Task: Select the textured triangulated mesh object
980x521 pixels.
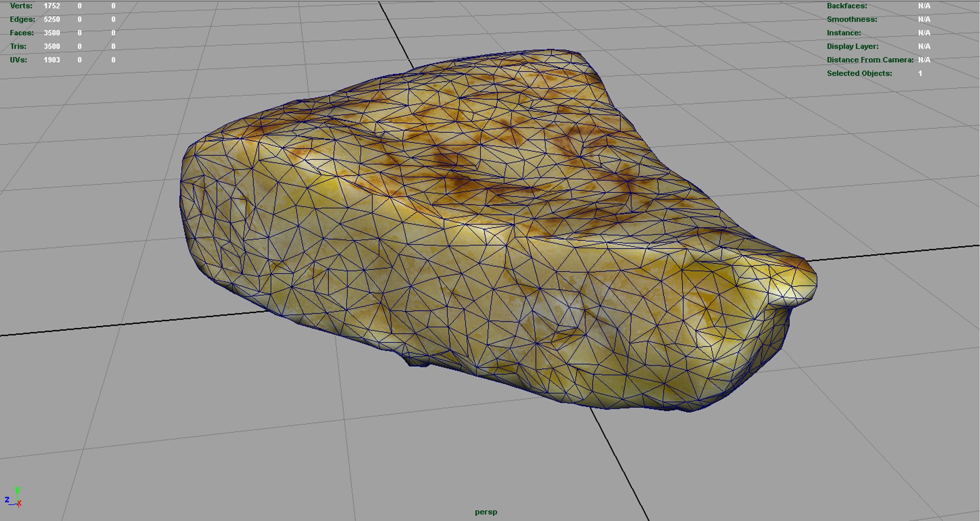Action: [x=498, y=230]
